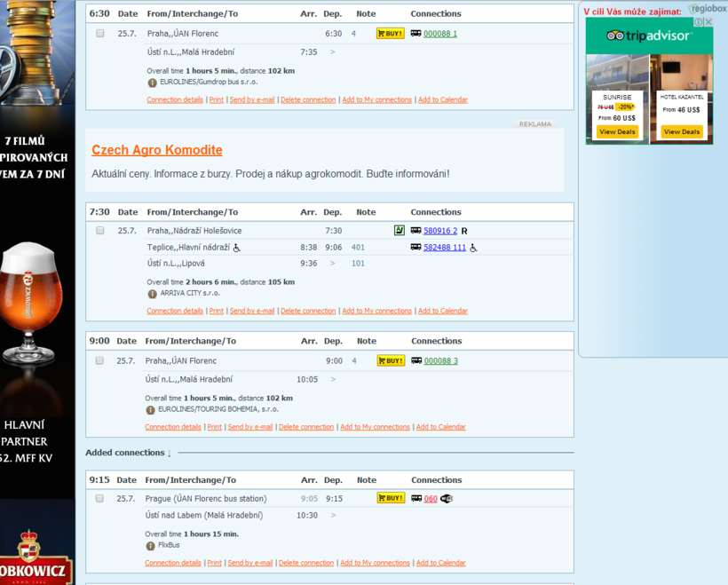The width and height of the screenshot is (728, 585).
Task: Click WiFi icon next to line 060
Action: pos(447,499)
